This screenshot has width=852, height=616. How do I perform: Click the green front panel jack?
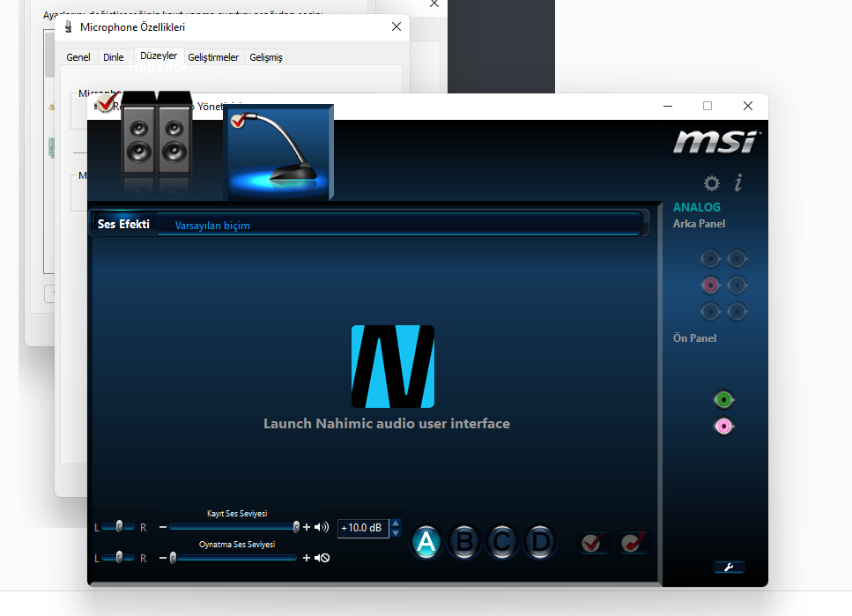[x=723, y=400]
